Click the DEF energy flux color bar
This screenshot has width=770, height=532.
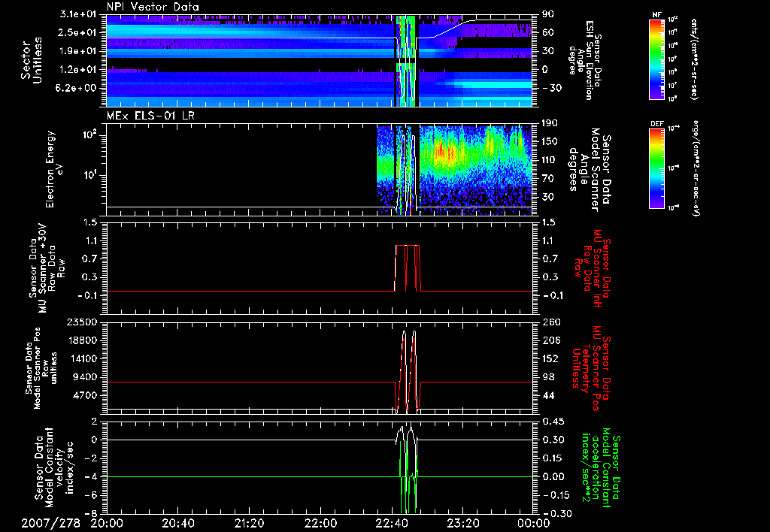[657, 168]
